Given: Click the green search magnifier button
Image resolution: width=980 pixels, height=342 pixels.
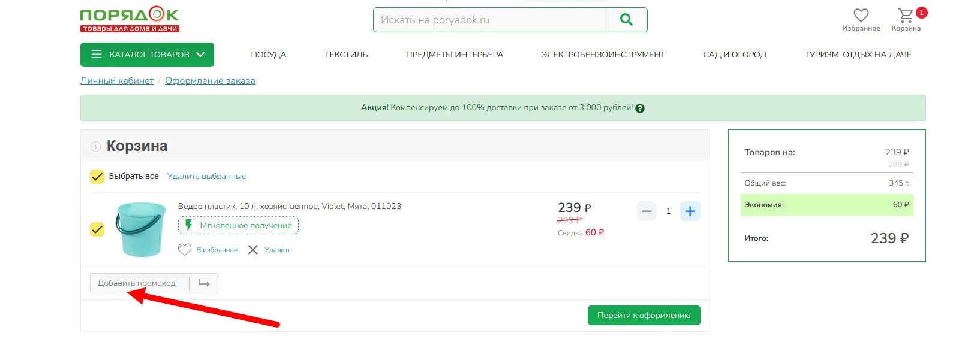Looking at the screenshot, I should click(x=626, y=20).
